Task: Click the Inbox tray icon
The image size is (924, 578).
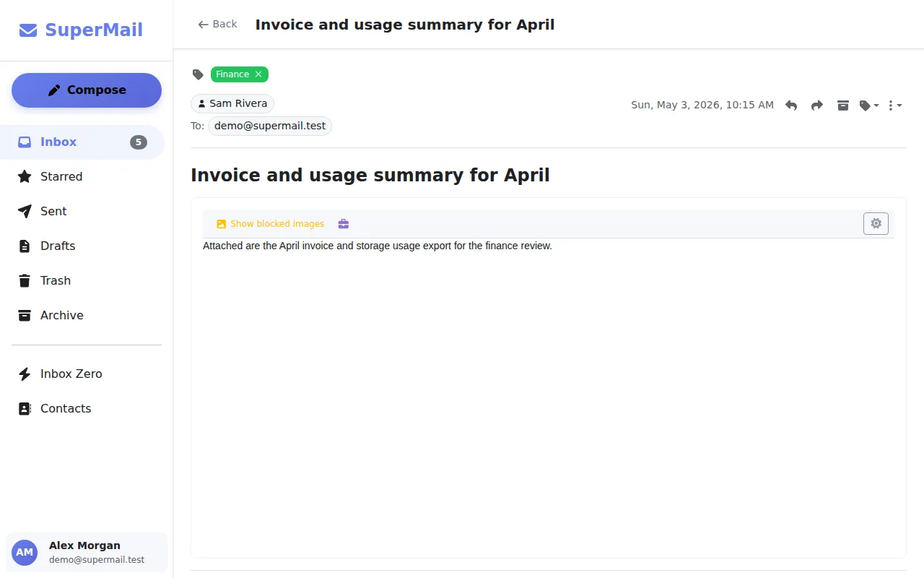Action: 25,142
